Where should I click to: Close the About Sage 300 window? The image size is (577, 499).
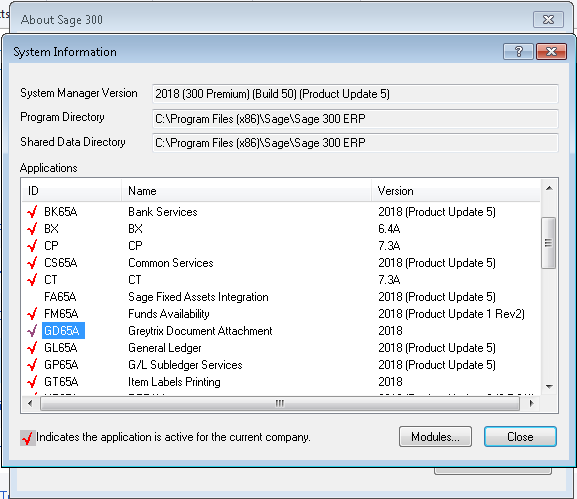[548, 20]
